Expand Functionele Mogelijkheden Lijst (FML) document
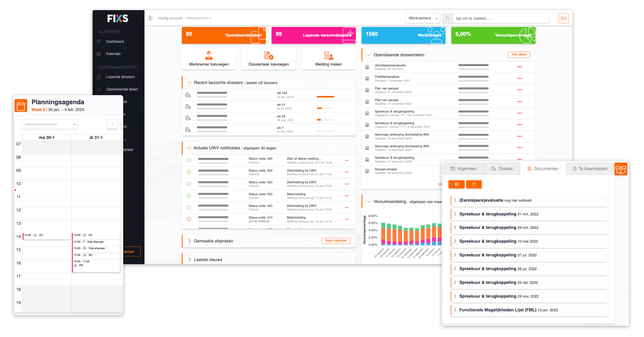This screenshot has height=337, width=644. tap(455, 310)
